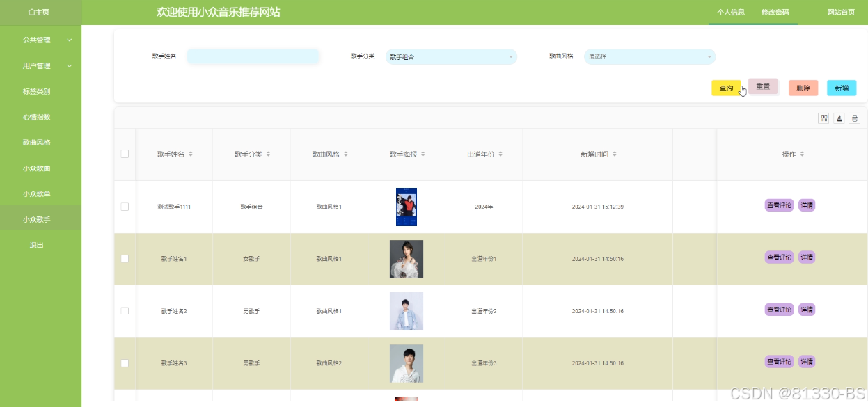Expand the 用户管理 sidebar menu
Viewport: 868px width, 407px height.
[x=40, y=66]
